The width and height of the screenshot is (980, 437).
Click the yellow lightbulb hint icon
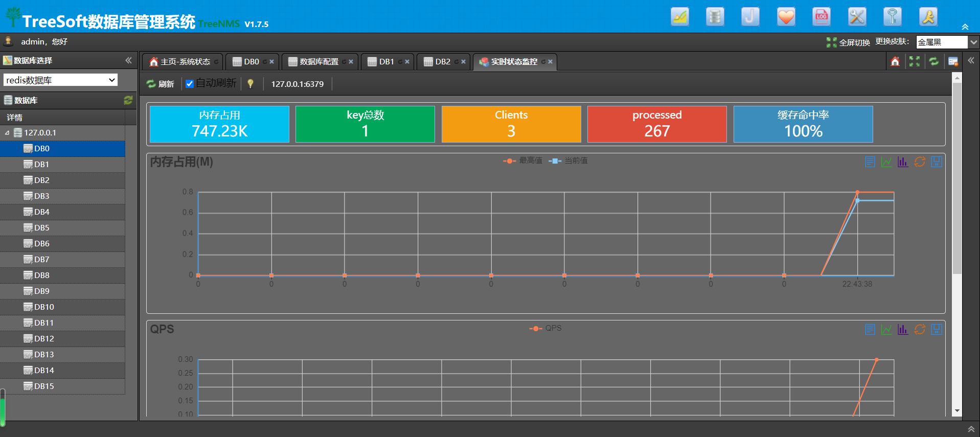pyautogui.click(x=250, y=84)
